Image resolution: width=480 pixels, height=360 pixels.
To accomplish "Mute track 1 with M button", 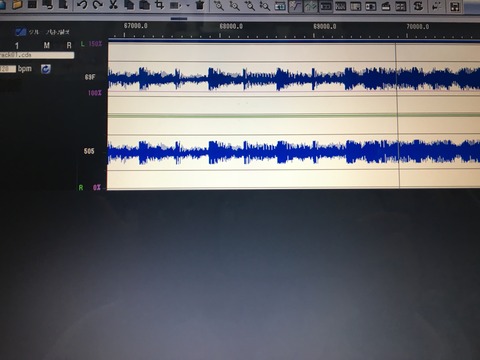I will tap(47, 45).
